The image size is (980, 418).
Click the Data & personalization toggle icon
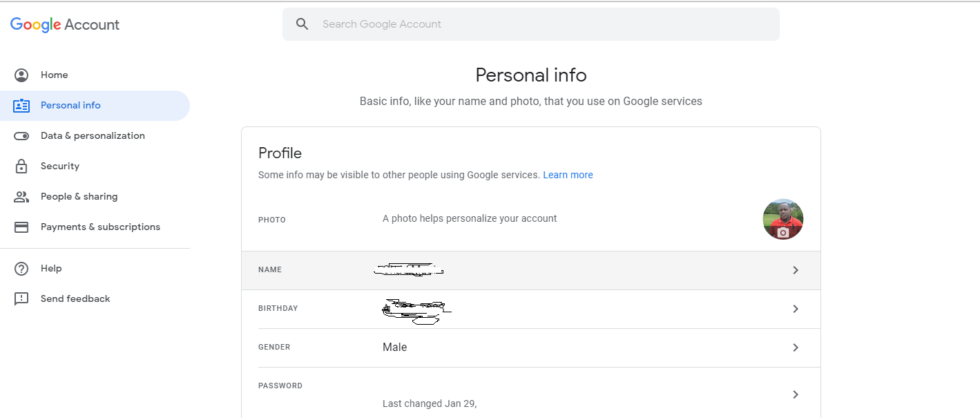21,135
